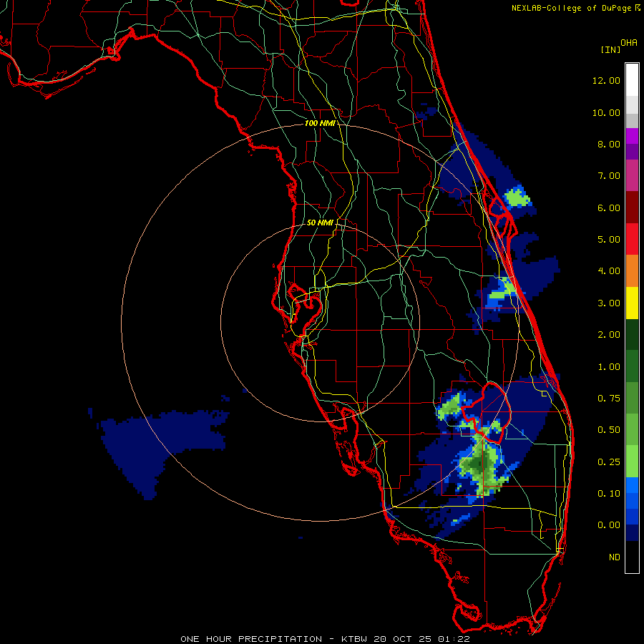Select the 10.00 legend value

pyautogui.click(x=606, y=112)
